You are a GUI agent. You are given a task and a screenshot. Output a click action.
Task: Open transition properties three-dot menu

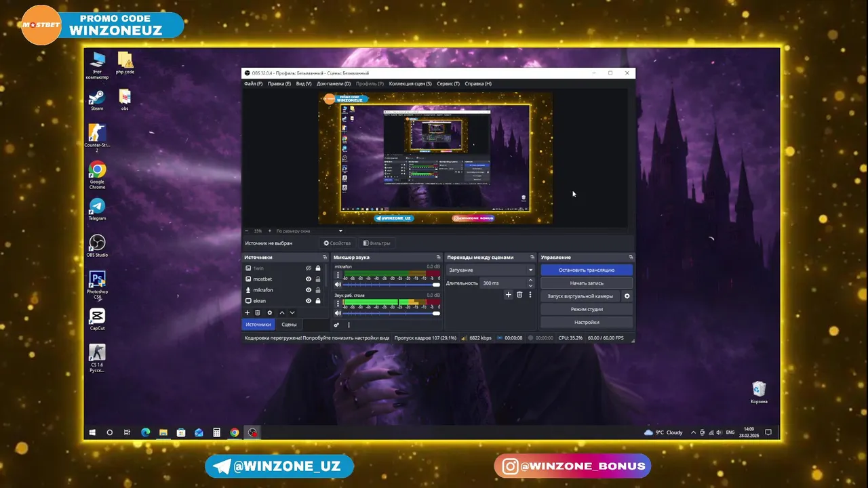[530, 295]
